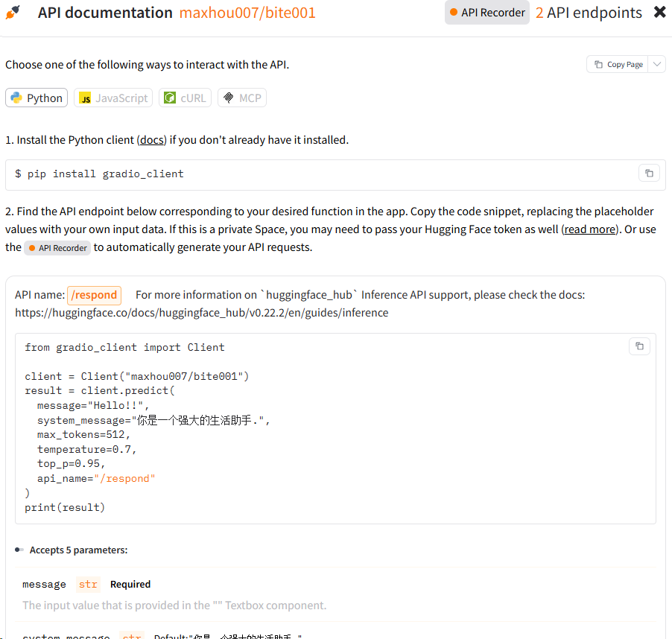Click the top_p=0.95 code line
672x639 pixels.
click(x=71, y=464)
